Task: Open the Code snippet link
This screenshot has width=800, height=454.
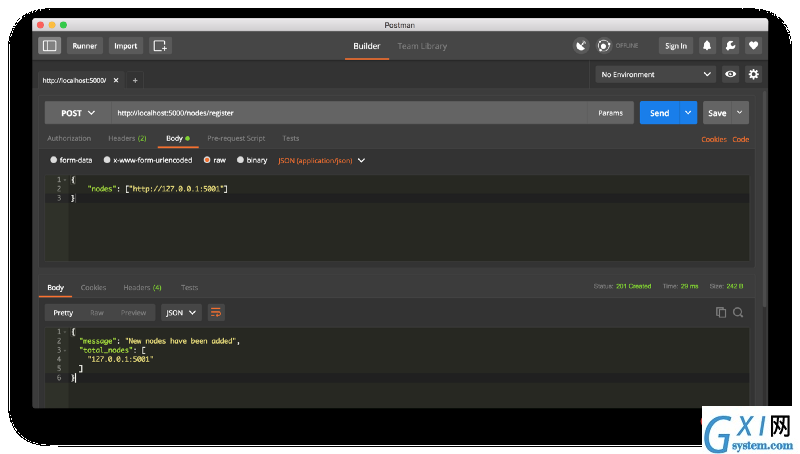Action: coord(740,139)
